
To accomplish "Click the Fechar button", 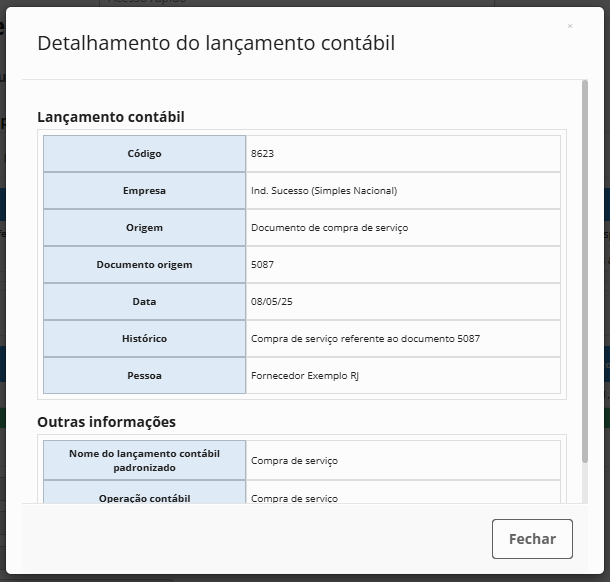I will [532, 539].
